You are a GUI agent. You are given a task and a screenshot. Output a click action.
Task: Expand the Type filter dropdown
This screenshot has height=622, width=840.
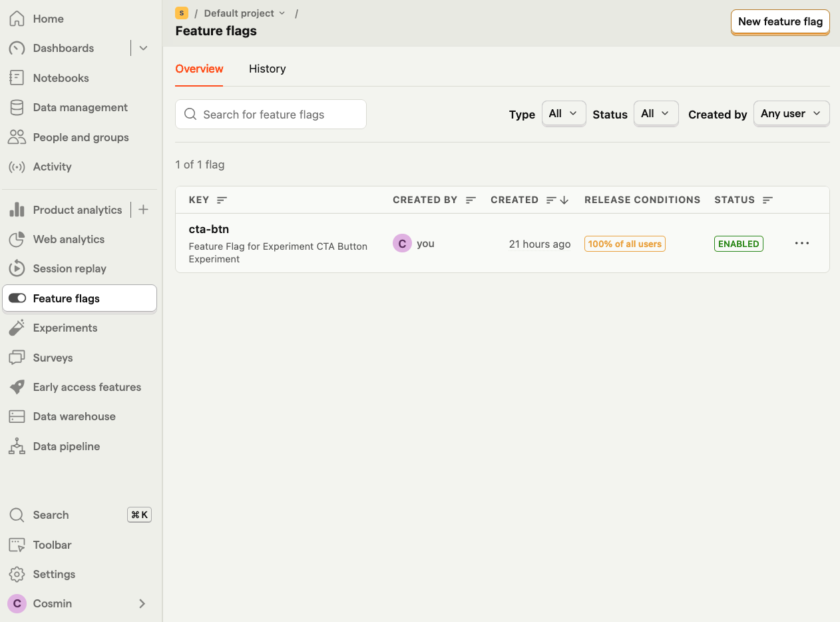coord(563,114)
